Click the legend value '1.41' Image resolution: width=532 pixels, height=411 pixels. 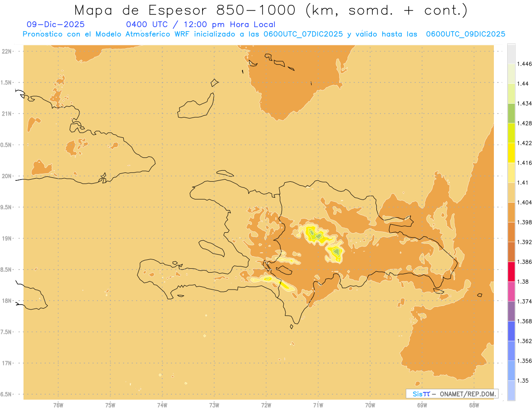click(523, 182)
